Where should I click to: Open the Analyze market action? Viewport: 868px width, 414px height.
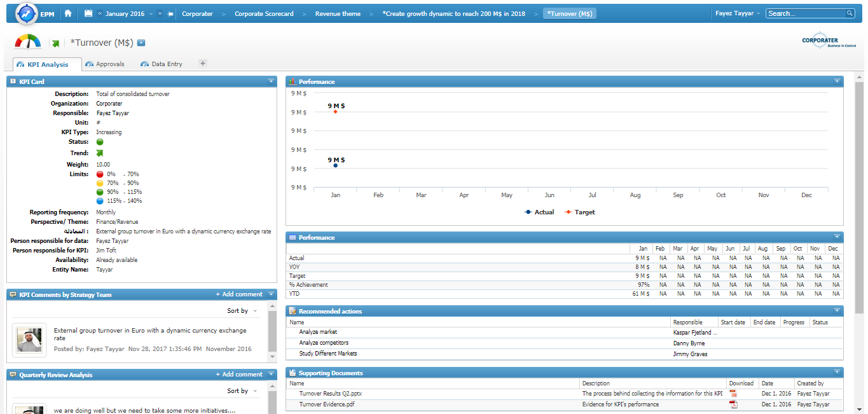318,332
